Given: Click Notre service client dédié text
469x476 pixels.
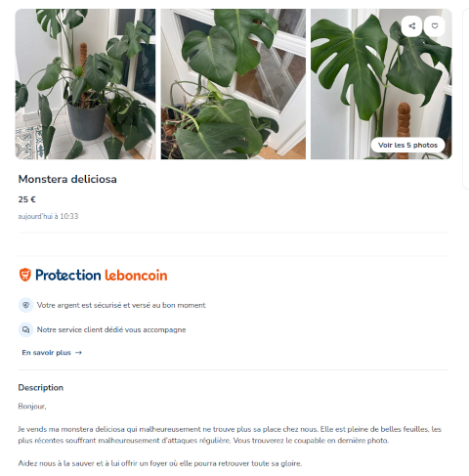Looking at the screenshot, I should (x=111, y=329).
